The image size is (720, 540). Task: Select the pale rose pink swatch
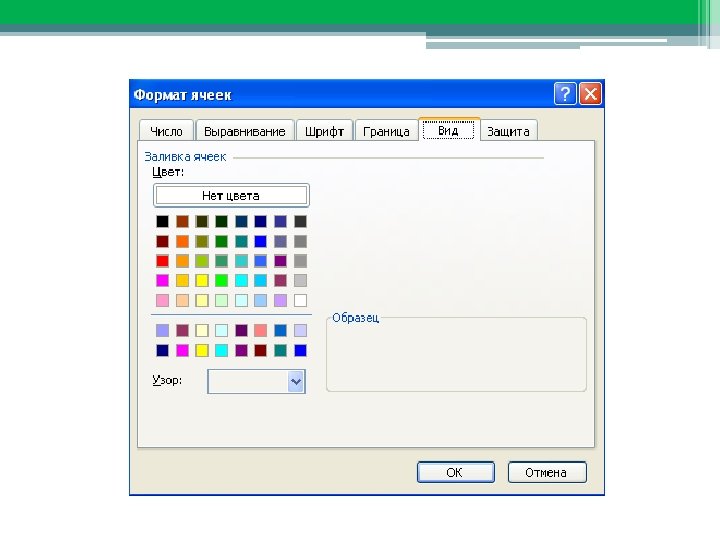pos(162,300)
